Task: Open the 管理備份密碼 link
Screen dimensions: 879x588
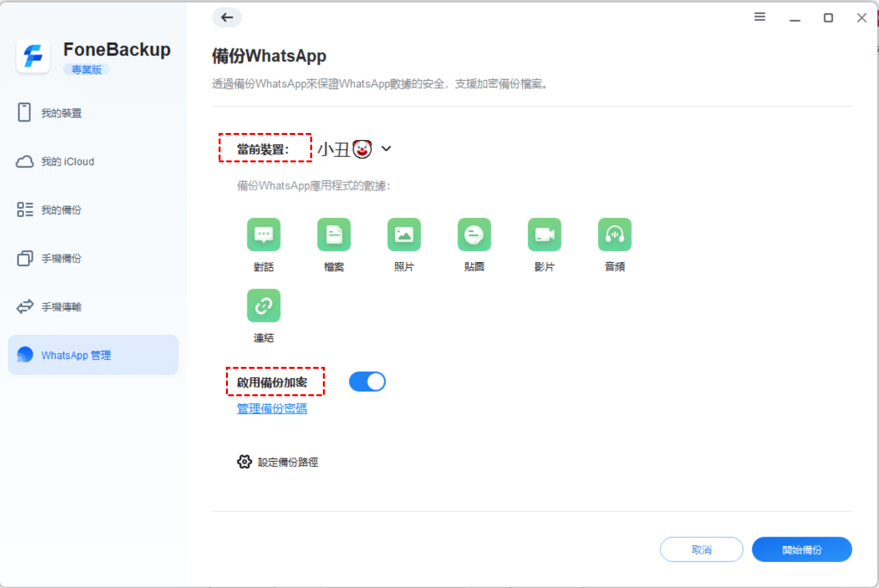Action: tap(272, 408)
